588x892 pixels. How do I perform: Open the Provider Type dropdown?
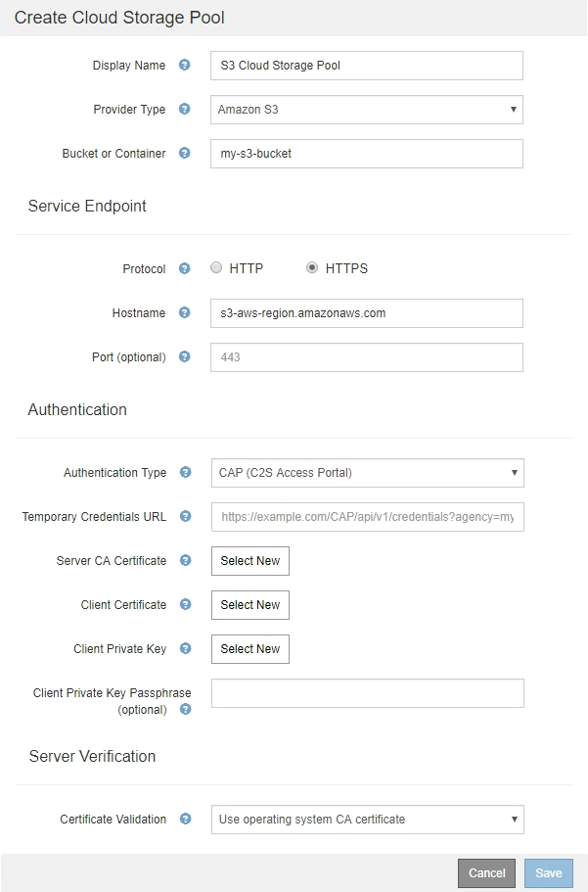[x=367, y=110]
